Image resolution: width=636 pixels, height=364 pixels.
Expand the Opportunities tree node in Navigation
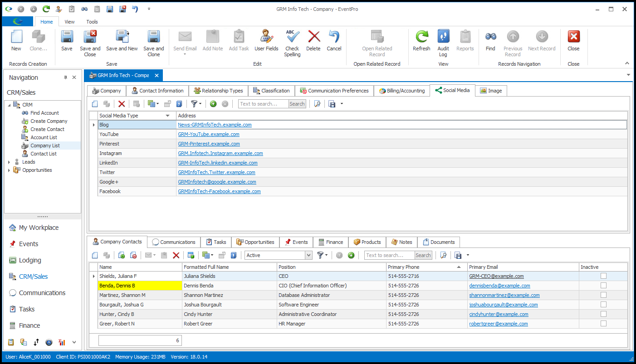click(9, 170)
